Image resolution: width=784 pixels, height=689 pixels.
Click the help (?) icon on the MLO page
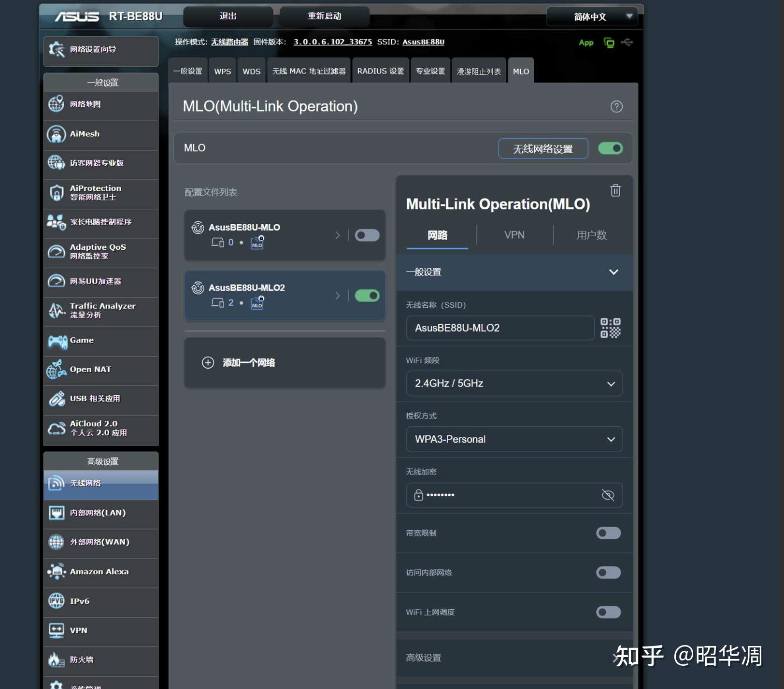pos(616,106)
